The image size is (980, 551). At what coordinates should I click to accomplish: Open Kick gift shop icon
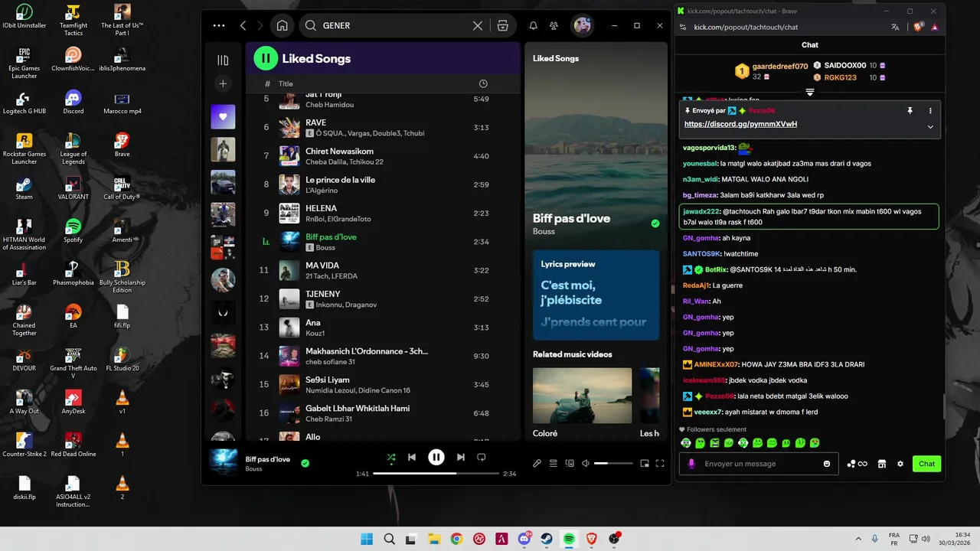tap(881, 464)
